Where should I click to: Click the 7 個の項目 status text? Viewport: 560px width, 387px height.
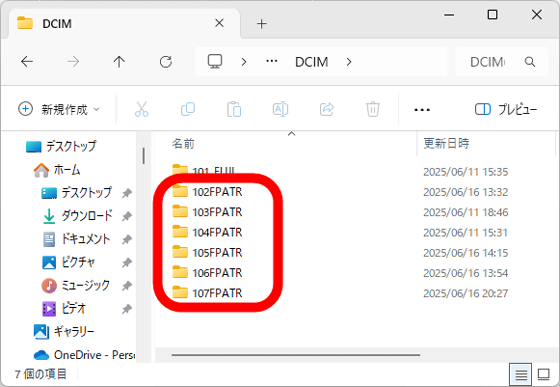[40, 374]
